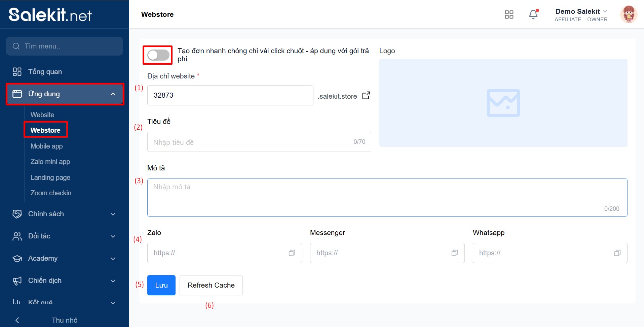
Task: Copy the Zalo link using copy icon
Action: [292, 253]
